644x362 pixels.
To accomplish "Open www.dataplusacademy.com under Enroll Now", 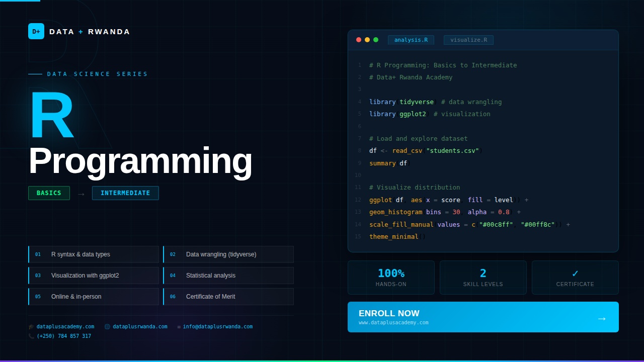I will 393,323.
